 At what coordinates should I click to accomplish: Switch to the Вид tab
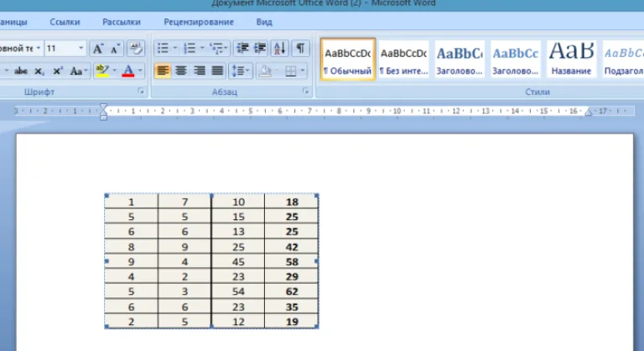tap(264, 22)
